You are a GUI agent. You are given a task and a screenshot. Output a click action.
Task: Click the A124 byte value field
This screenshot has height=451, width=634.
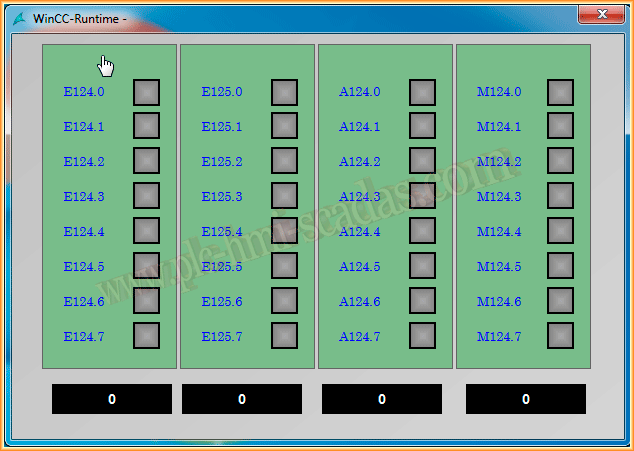pyautogui.click(x=382, y=399)
